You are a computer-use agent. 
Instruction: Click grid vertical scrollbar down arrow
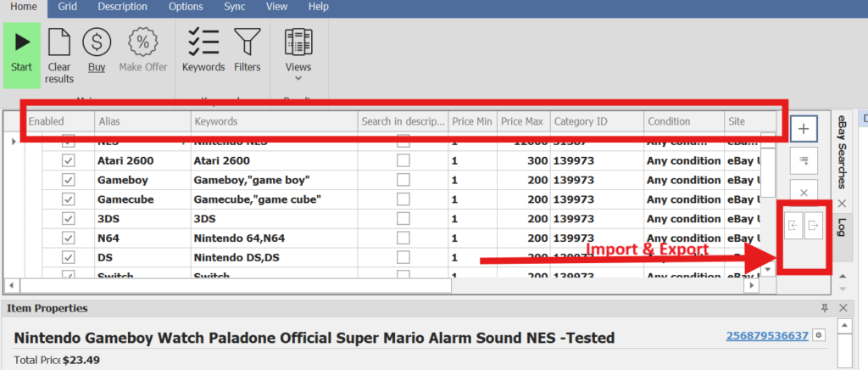coord(768,269)
